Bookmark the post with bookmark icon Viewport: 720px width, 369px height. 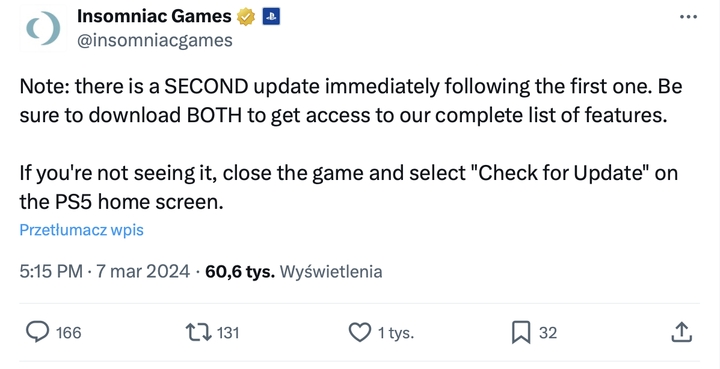click(x=521, y=332)
